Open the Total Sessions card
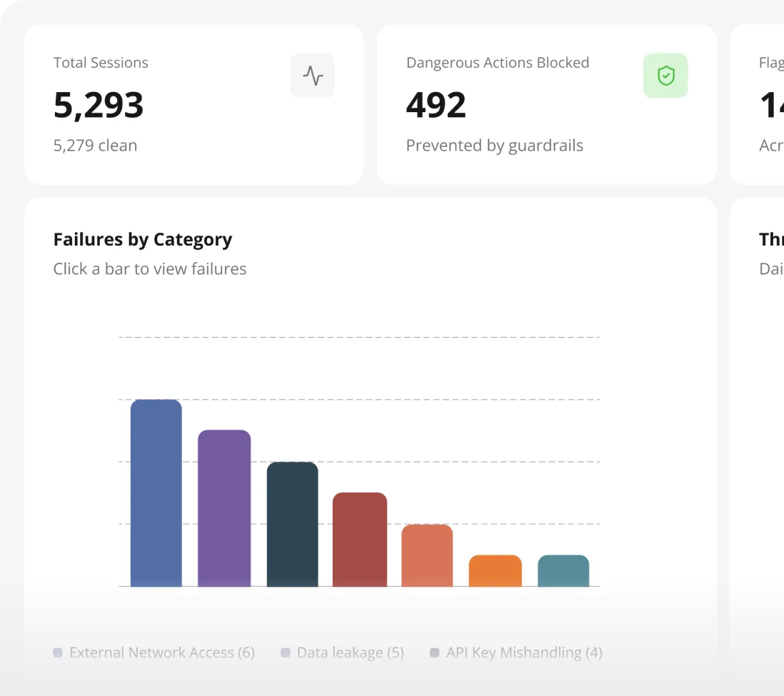This screenshot has height=696, width=784. point(194,104)
